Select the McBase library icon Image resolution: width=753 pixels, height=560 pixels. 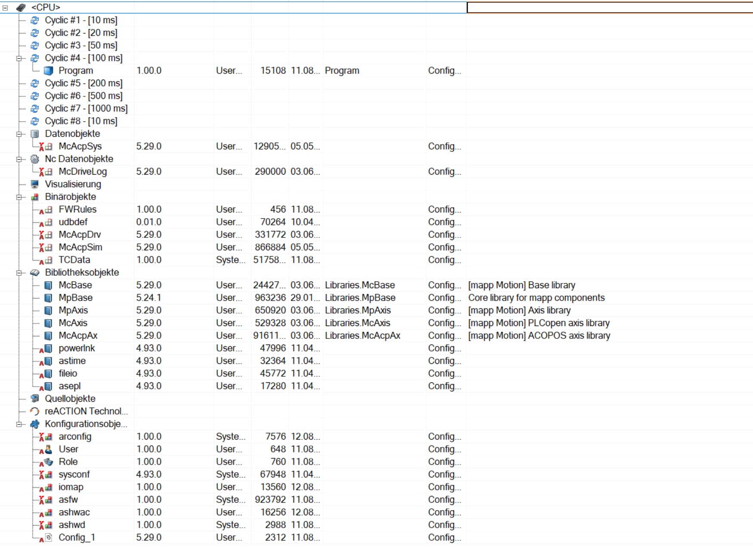pyautogui.click(x=49, y=285)
